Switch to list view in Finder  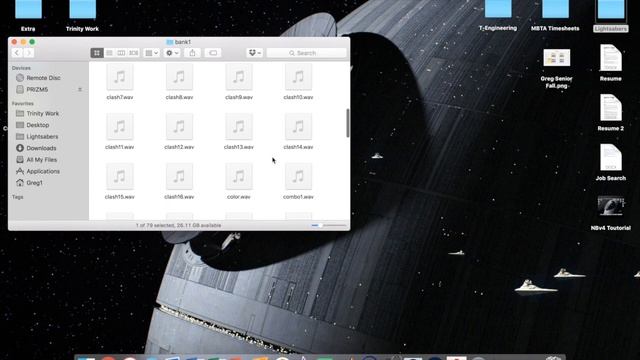tap(109, 53)
